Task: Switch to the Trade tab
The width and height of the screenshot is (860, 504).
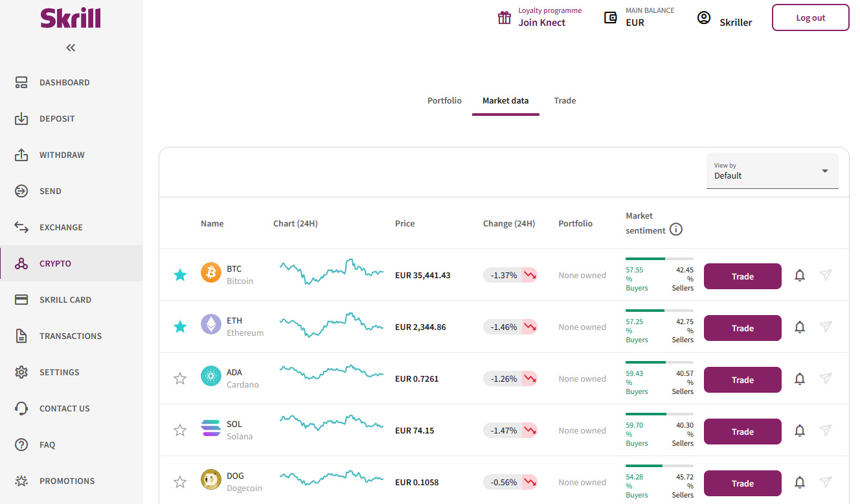Action: coord(565,100)
